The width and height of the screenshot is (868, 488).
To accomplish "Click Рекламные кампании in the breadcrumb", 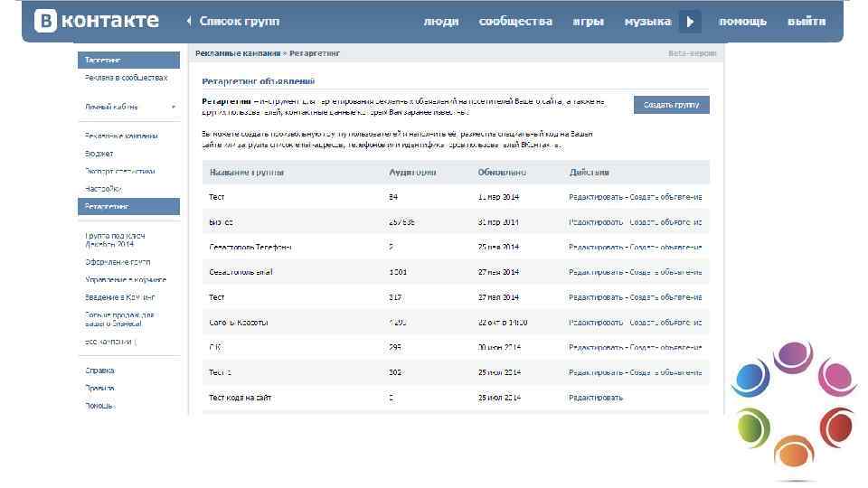I will (x=238, y=53).
